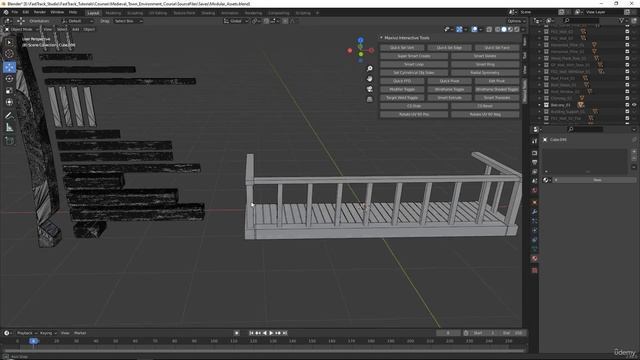Image resolution: width=640 pixels, height=360 pixels.
Task: Jump to the timeline end frame
Action: pos(285,333)
